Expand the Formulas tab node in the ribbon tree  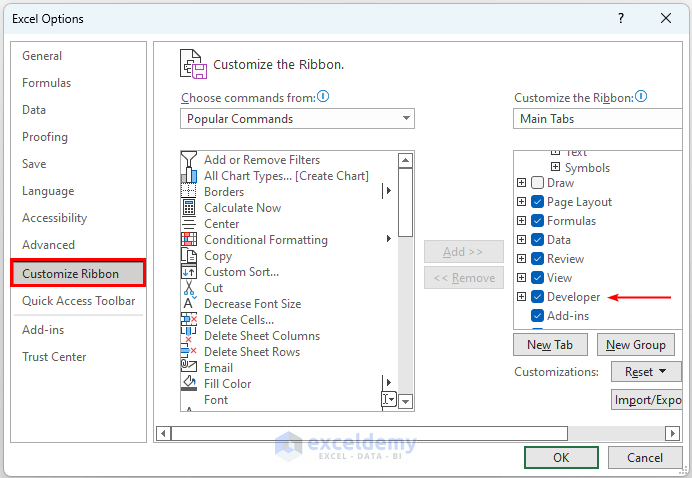(x=521, y=221)
